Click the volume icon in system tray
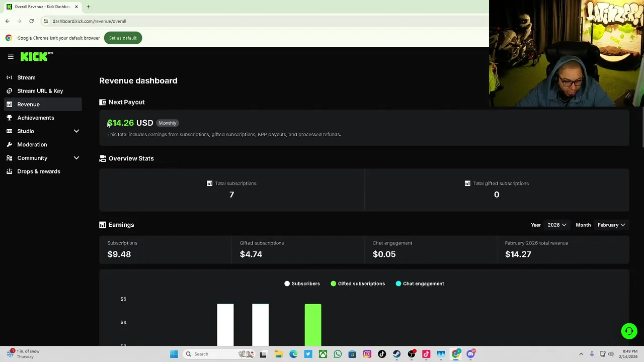This screenshot has width=644, height=362. click(611, 354)
